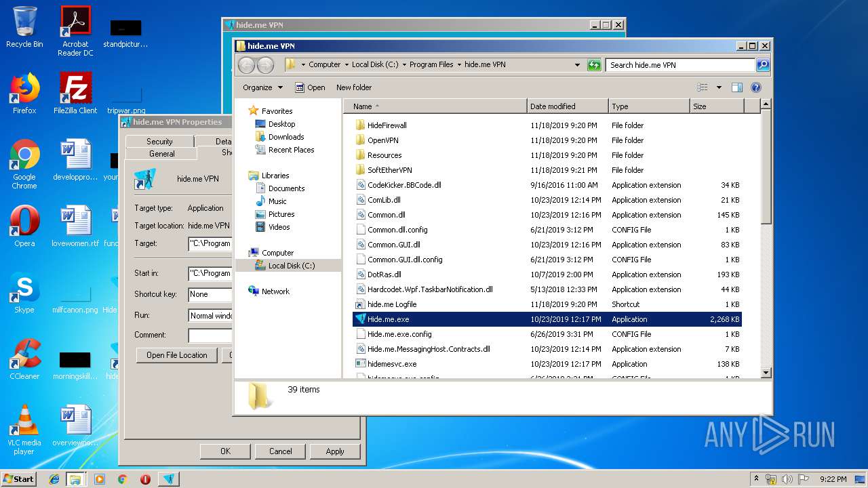This screenshot has width=868, height=488.
Task: Open CCleaner desktop shortcut
Action: 24,359
